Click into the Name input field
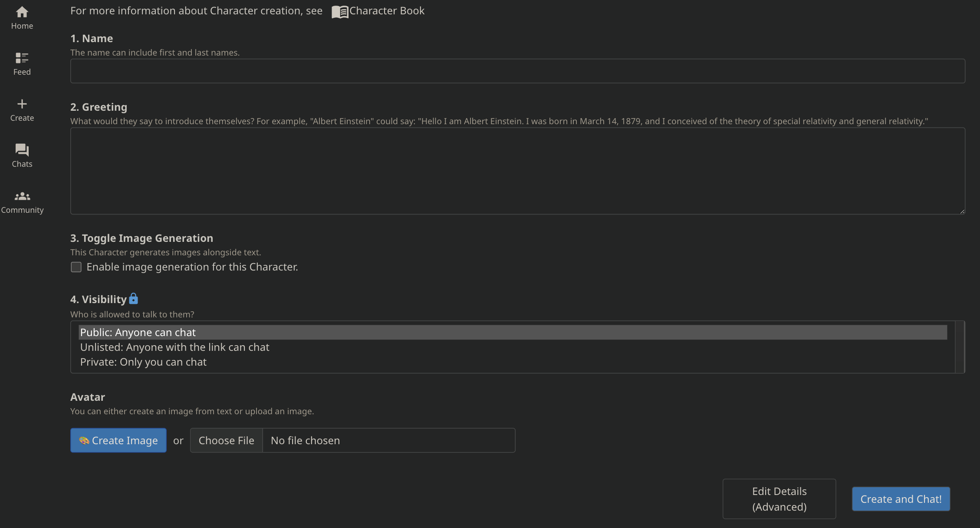This screenshot has width=980, height=528. pyautogui.click(x=517, y=71)
